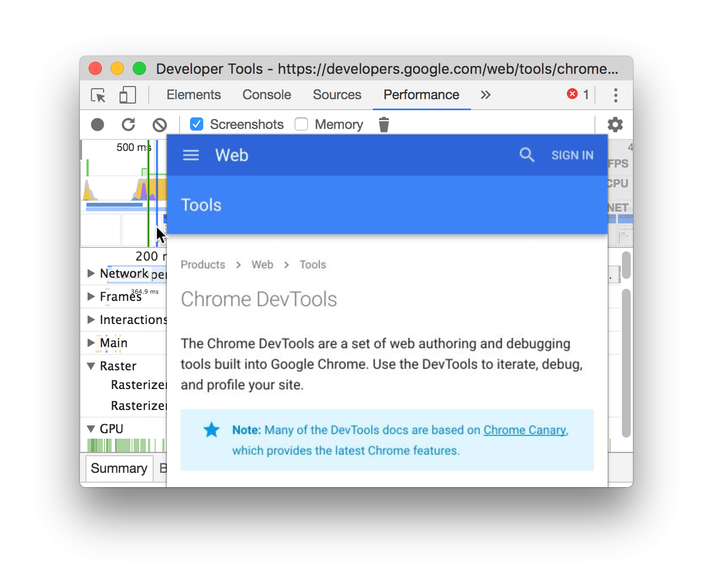715x588 pixels.
Task: Clear the current recording
Action: pyautogui.click(x=159, y=125)
